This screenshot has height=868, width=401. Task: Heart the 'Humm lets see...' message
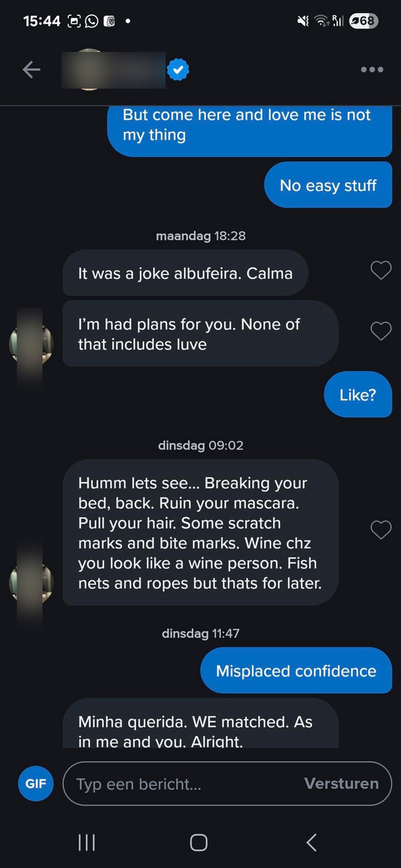(x=381, y=530)
